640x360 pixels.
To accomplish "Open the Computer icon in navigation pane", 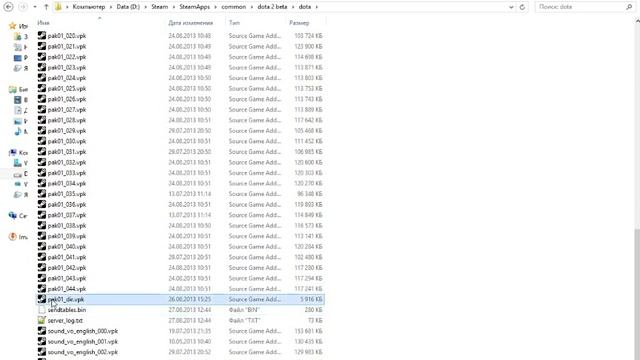I will 13,153.
